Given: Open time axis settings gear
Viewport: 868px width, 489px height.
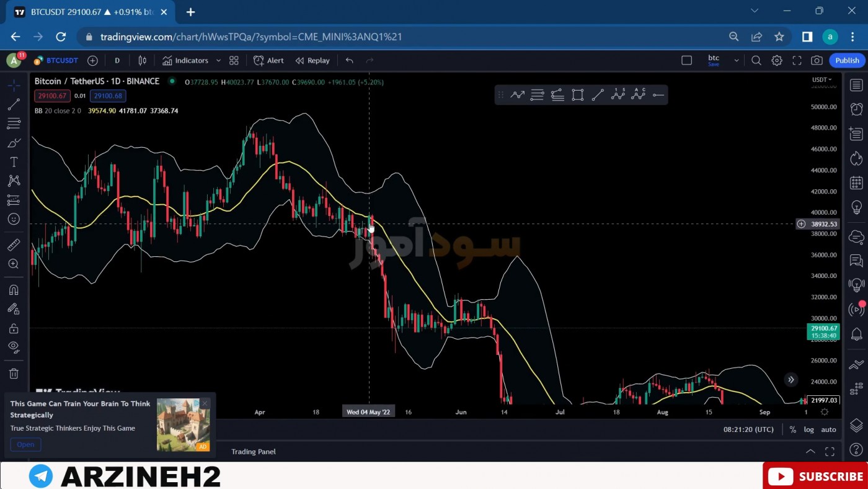Looking at the screenshot, I should tap(825, 412).
